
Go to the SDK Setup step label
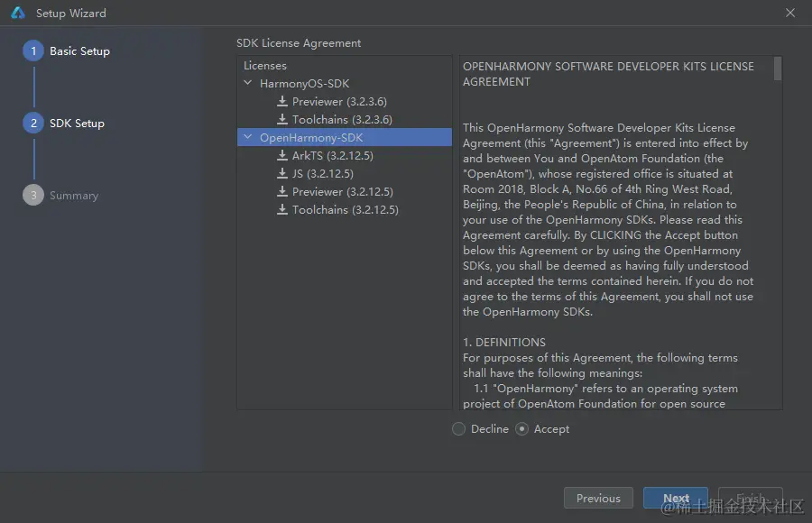(78, 124)
